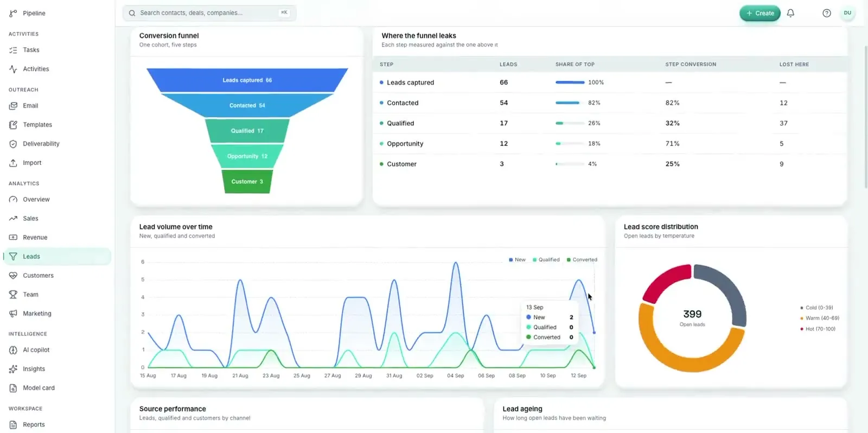Click the Leads captured 100% share bar
The width and height of the screenshot is (868, 433).
tap(570, 82)
